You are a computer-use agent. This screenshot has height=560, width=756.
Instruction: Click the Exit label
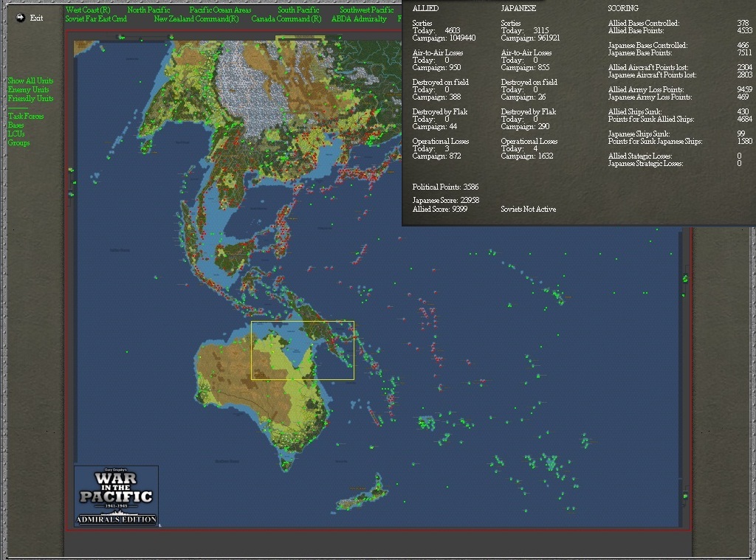(36, 18)
